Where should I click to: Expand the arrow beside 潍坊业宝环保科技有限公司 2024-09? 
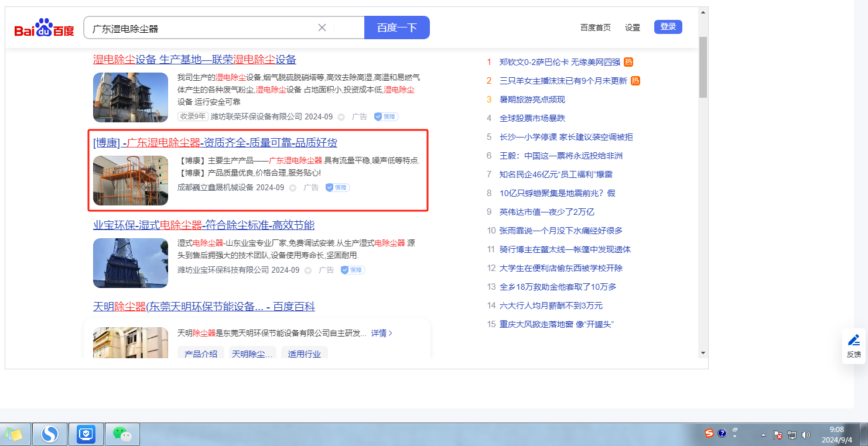(308, 270)
